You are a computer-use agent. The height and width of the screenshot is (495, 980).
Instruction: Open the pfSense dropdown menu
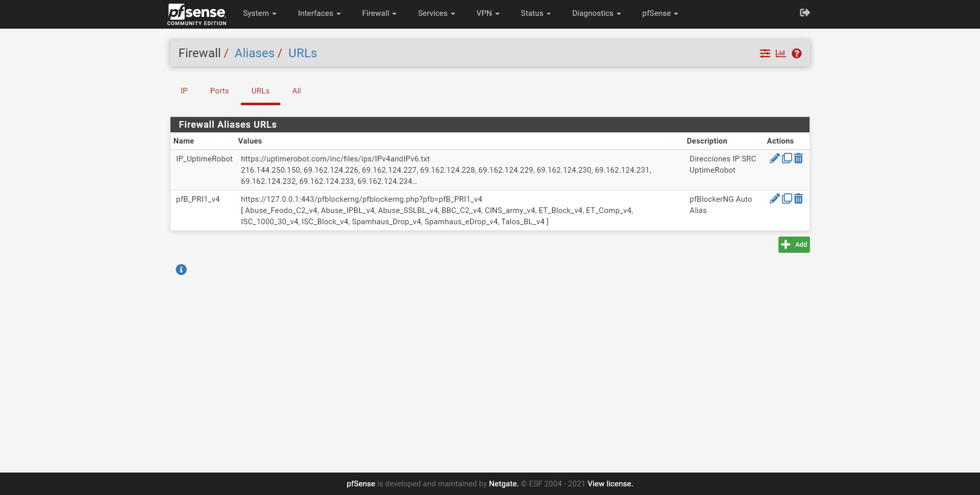click(660, 13)
